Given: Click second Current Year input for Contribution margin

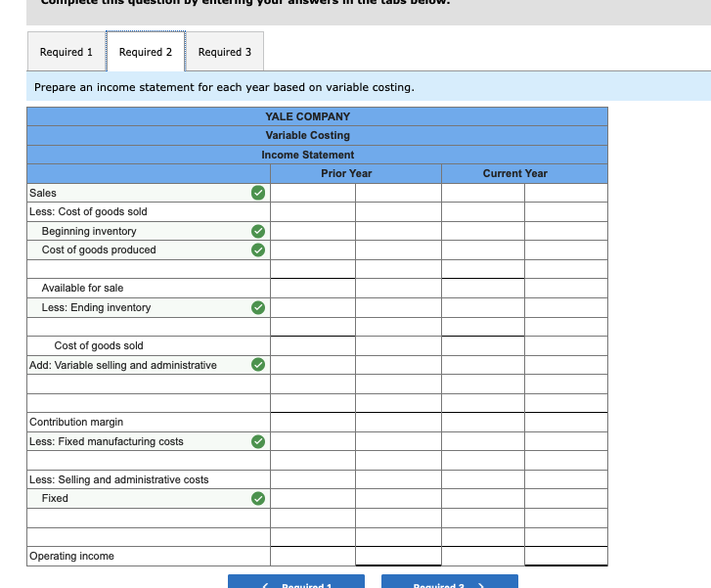Looking at the screenshot, I should click(x=566, y=423).
